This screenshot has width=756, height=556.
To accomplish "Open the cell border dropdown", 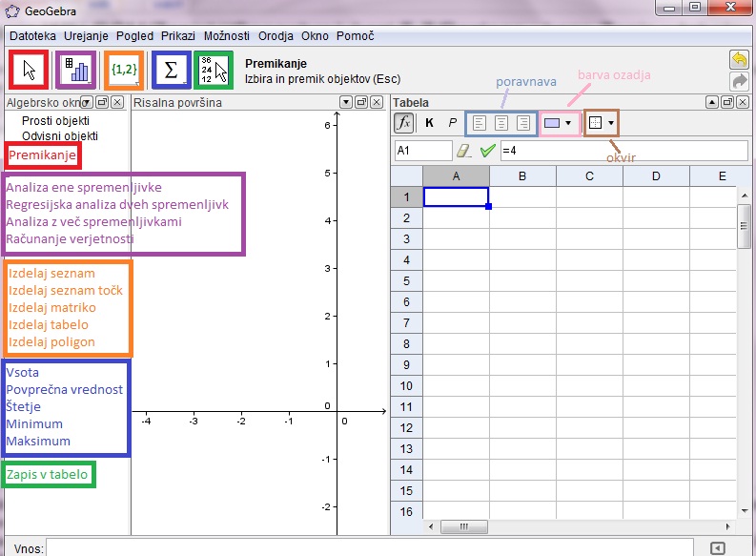I will pos(609,123).
